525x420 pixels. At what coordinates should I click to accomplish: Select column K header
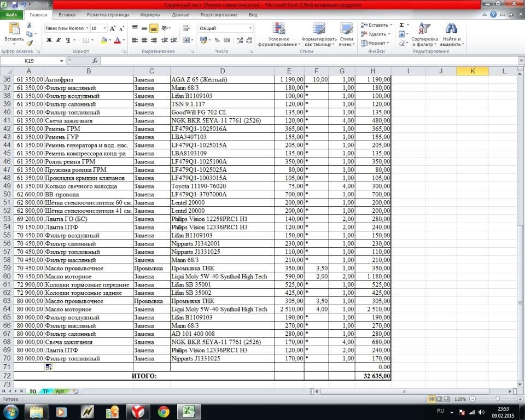(472, 71)
